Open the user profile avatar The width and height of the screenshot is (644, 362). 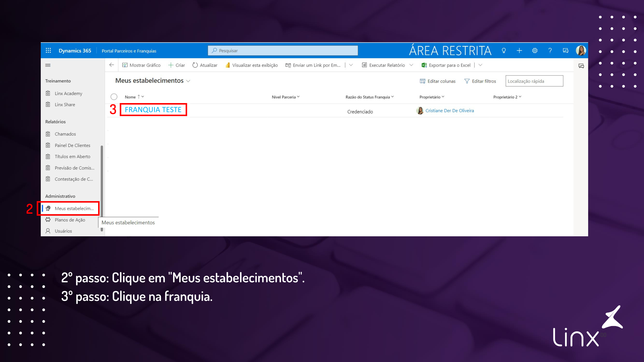pos(581,51)
